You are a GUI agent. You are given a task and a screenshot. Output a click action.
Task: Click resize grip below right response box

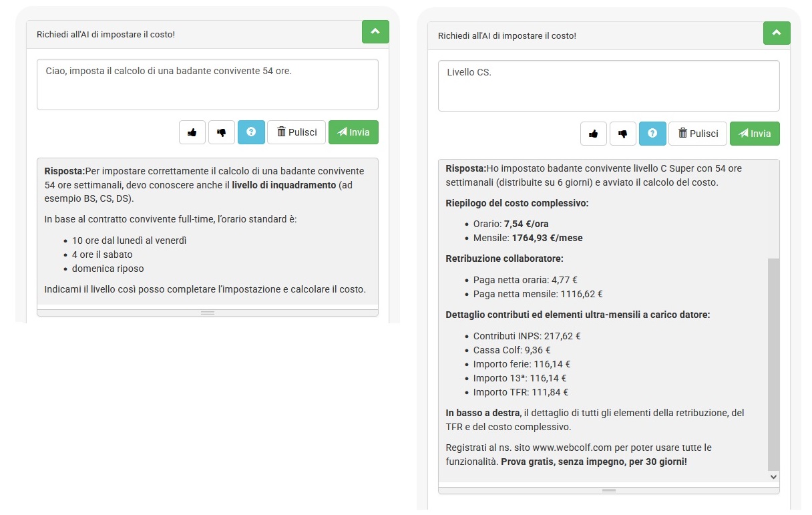pos(609,490)
